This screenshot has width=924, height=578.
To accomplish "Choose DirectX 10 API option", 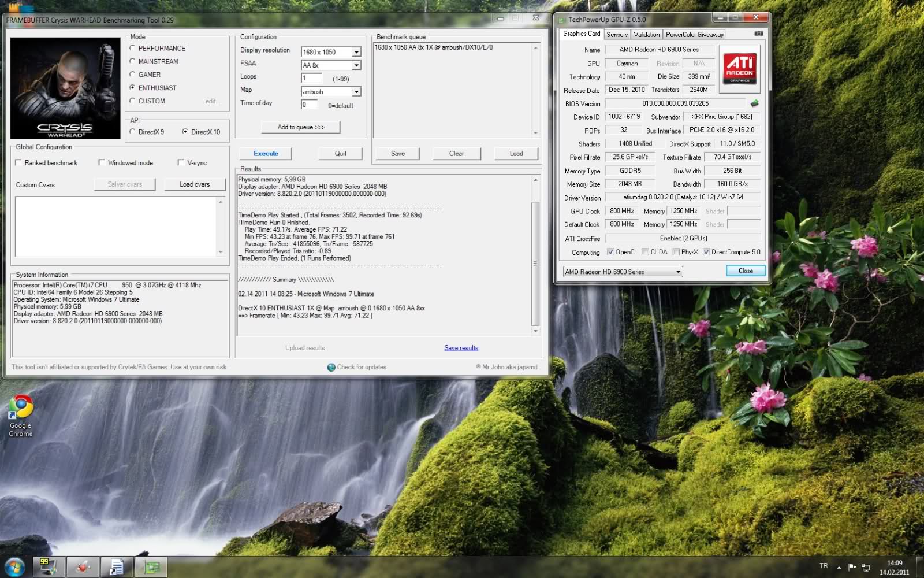I will (185, 132).
